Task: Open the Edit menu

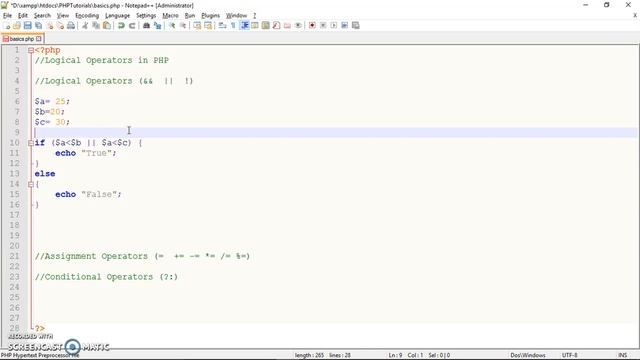Action: tap(23, 16)
